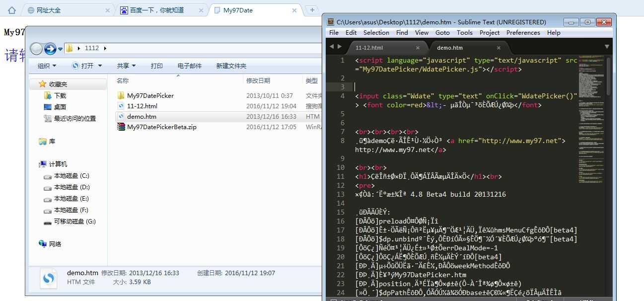The width and height of the screenshot is (644, 301).
Task: Close the My97Date browser tab
Action: pyautogui.click(x=294, y=10)
